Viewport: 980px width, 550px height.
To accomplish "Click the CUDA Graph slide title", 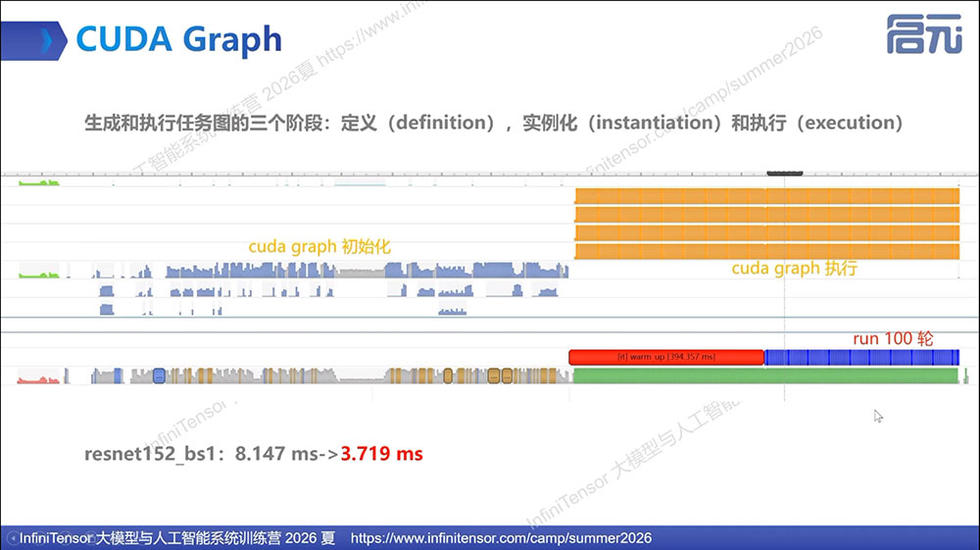I will pos(178,39).
